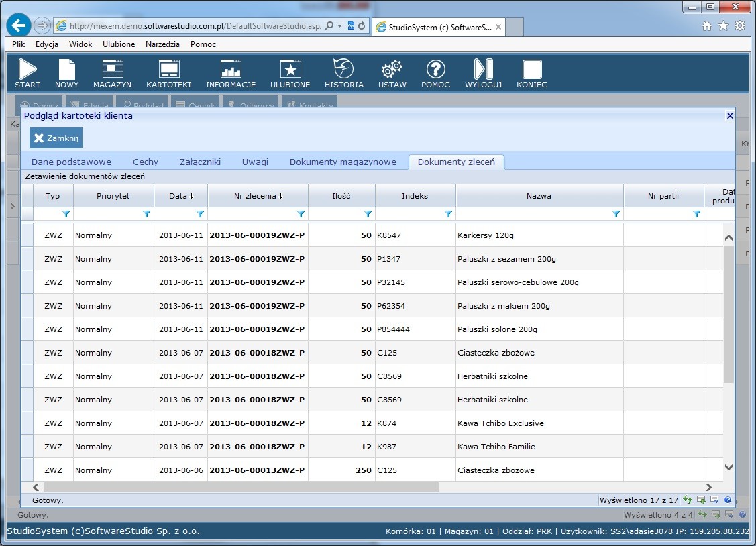The width and height of the screenshot is (756, 546).
Task: Open the Ulubione menu
Action: pyautogui.click(x=119, y=44)
